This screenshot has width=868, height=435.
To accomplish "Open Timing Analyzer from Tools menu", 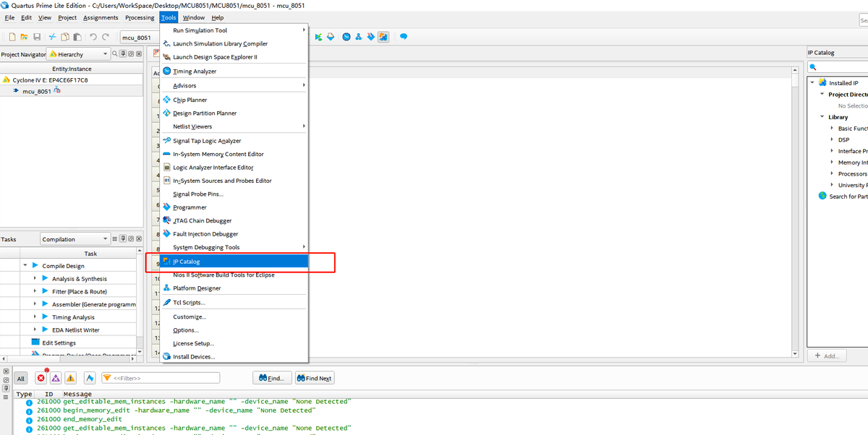I will [x=234, y=71].
